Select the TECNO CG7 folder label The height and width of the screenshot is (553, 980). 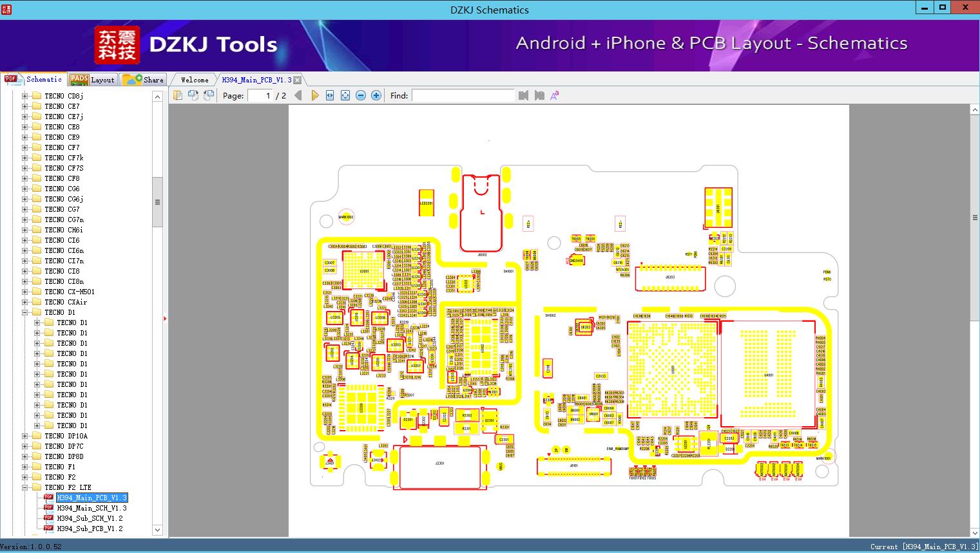point(62,209)
